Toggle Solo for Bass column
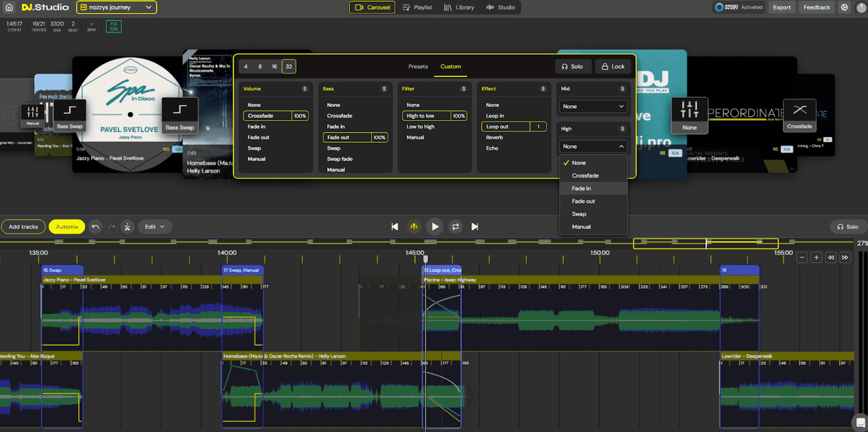 pos(384,89)
